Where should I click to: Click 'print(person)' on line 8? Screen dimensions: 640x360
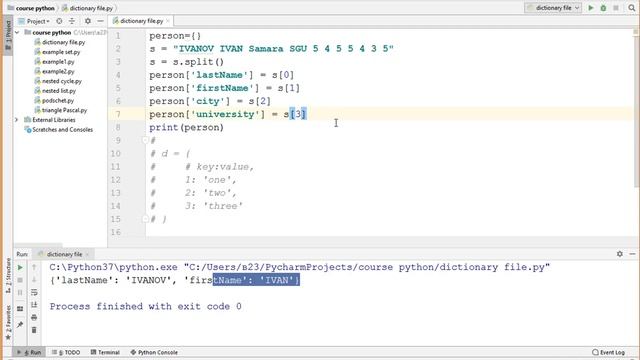point(187,127)
